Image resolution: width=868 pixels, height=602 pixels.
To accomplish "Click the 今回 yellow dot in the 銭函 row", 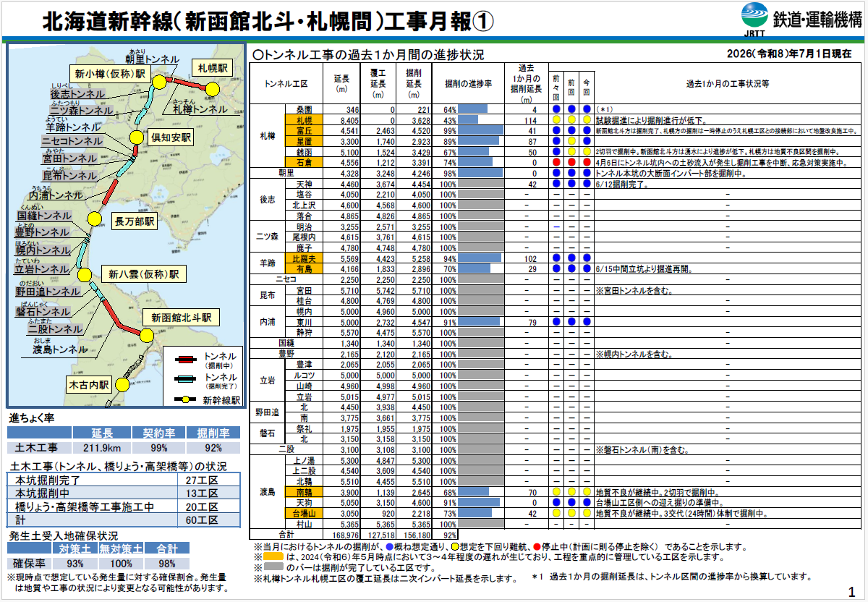I will click(587, 153).
